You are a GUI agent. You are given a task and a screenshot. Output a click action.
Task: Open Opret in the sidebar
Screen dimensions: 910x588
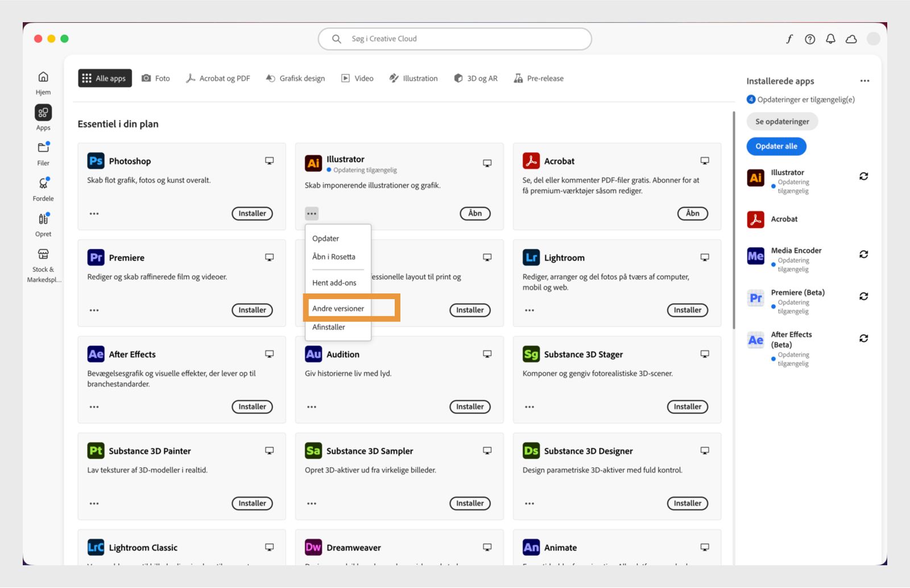pyautogui.click(x=43, y=225)
